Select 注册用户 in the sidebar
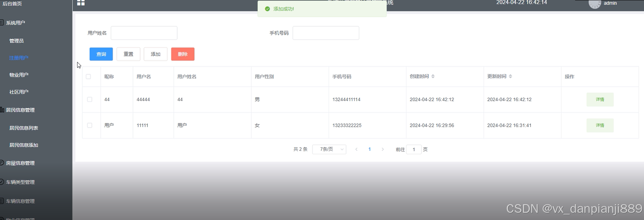The width and height of the screenshot is (644, 220). coord(19,58)
